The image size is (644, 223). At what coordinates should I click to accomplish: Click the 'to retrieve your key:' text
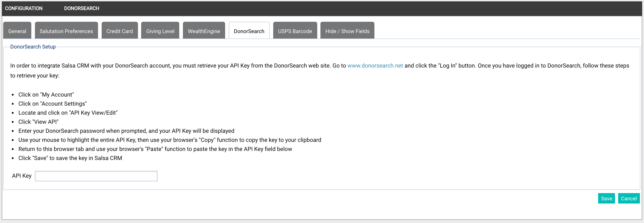(35, 76)
